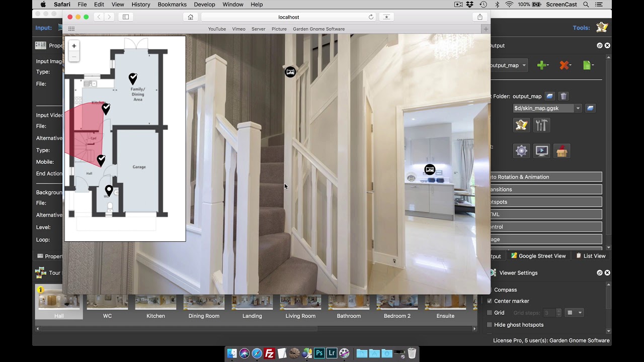Launch Photoshop from the Dock
This screenshot has width=644, height=362.
pos(319,353)
